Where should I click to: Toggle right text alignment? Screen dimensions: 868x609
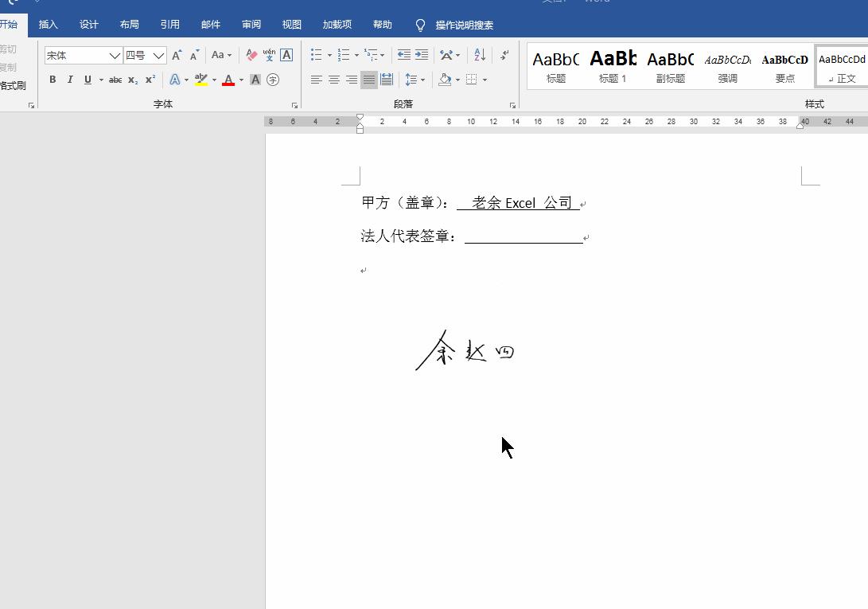coord(351,80)
